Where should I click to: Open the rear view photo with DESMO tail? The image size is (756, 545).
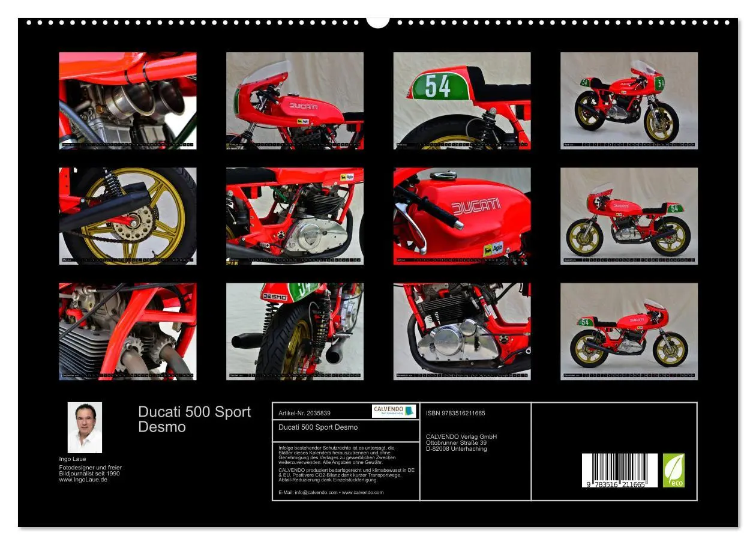tap(295, 331)
